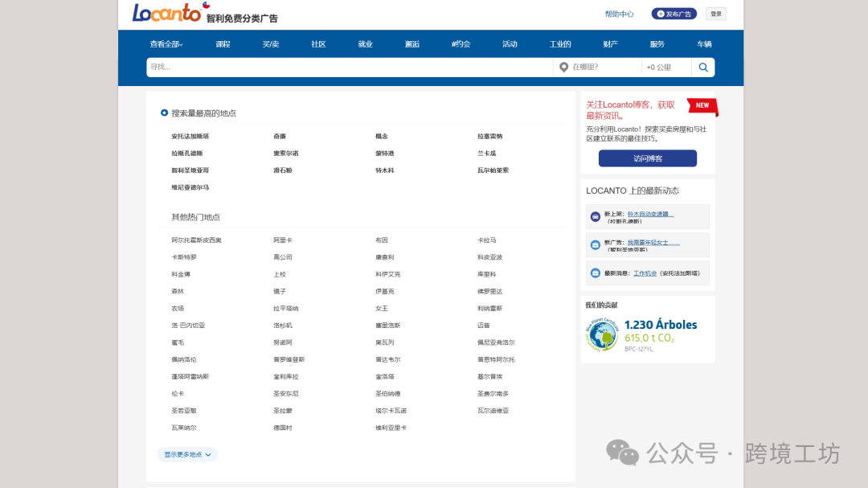Select the 车辆 navigation menu item
Screen dimensions: 868x488
705,44
